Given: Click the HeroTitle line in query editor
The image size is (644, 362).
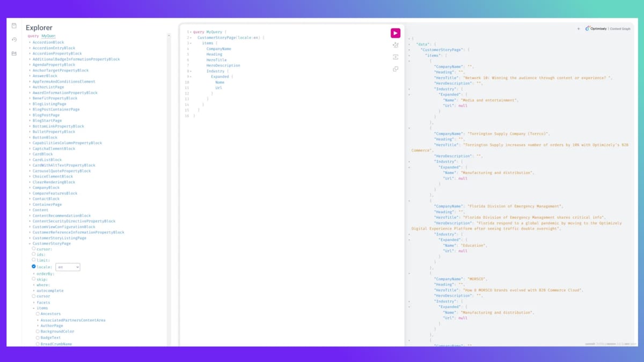Looking at the screenshot, I should (x=217, y=60).
